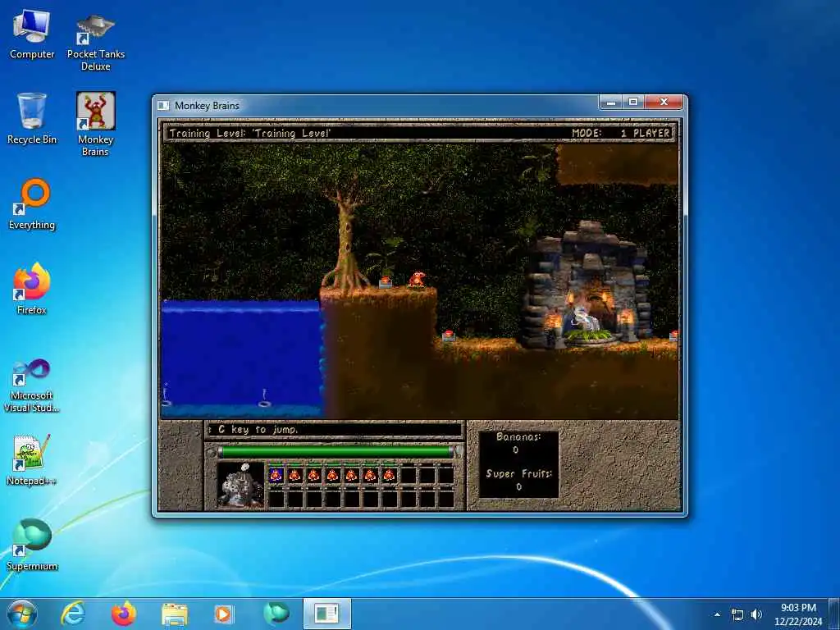This screenshot has height=630, width=840.
Task: Click the monkey portrait in the status panel
Action: pyautogui.click(x=240, y=485)
